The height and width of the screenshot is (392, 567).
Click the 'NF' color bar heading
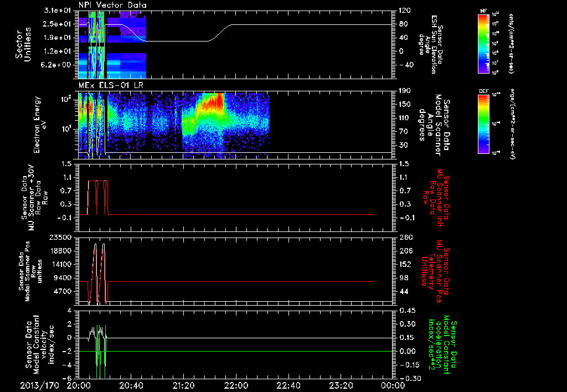click(x=483, y=11)
